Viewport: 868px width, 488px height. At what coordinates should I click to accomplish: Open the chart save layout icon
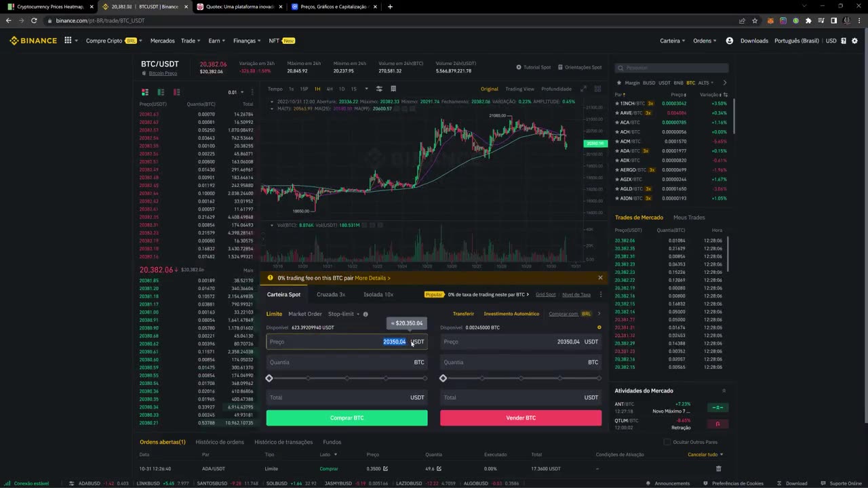(393, 89)
